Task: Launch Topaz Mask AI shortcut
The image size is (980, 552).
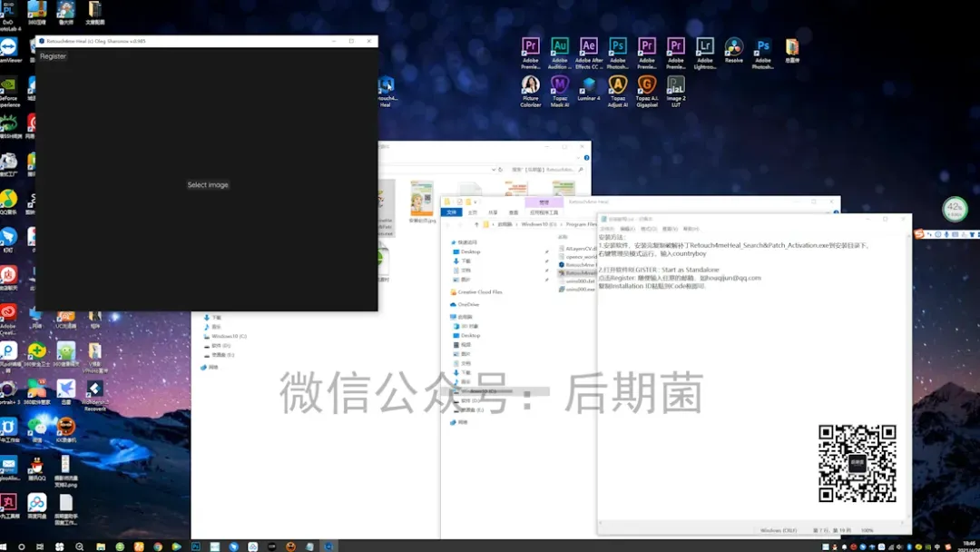Action: click(x=559, y=92)
